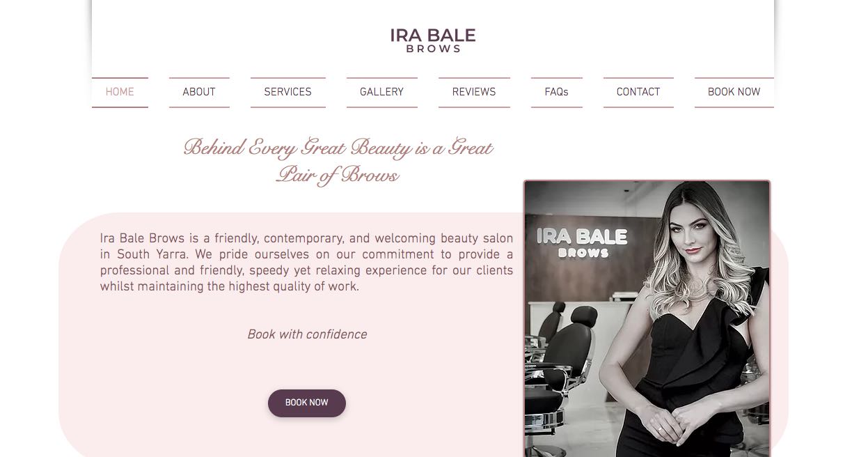868x457 pixels.
Task: Open the SERVICES navigation item
Action: point(288,92)
